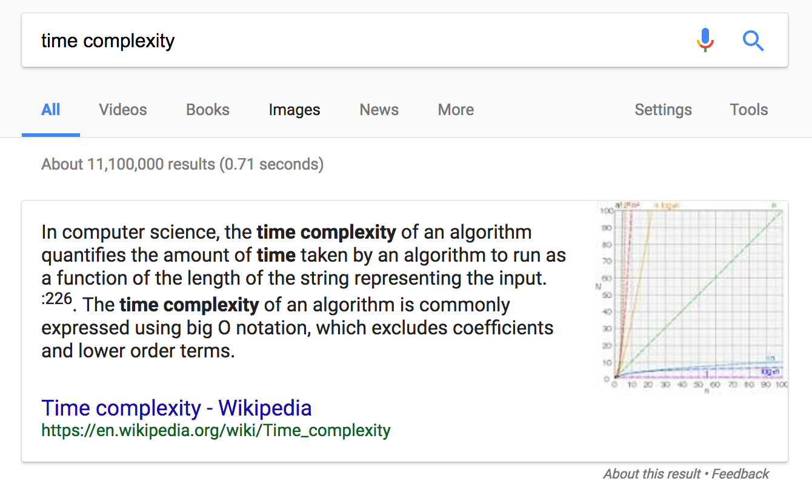The image size is (812, 504).
Task: Open the algorithm growth graph thumbnail
Action: [x=692, y=298]
